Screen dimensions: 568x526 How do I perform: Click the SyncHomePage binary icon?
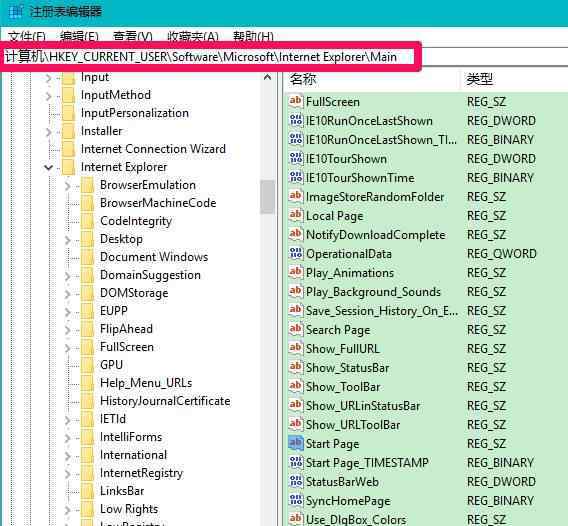(296, 500)
